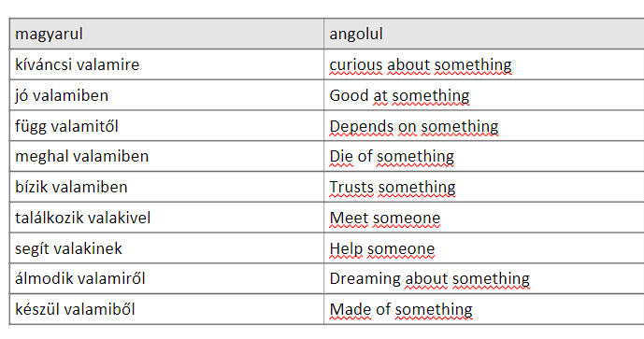Click 'Dreaming about something' text
The image size is (644, 339).
tap(430, 278)
